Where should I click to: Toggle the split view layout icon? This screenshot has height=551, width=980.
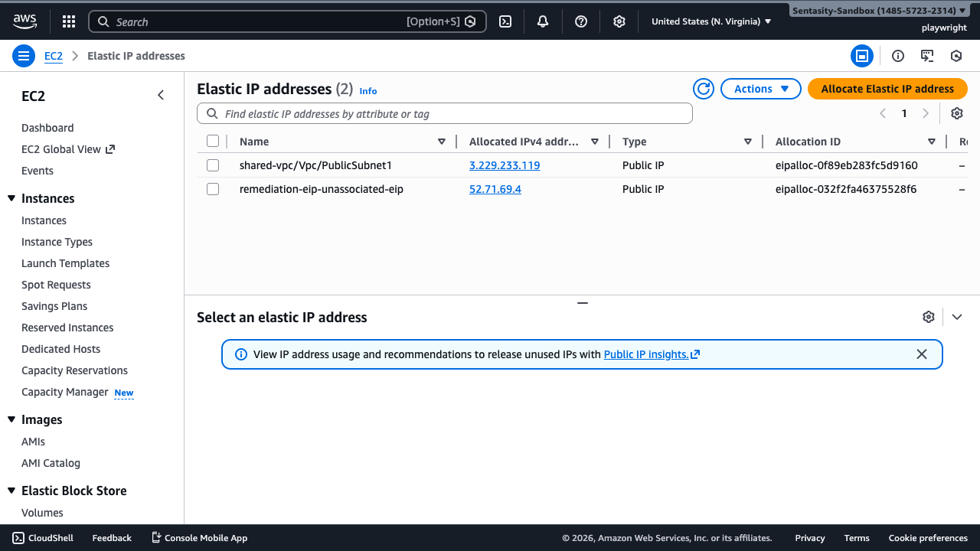[862, 55]
